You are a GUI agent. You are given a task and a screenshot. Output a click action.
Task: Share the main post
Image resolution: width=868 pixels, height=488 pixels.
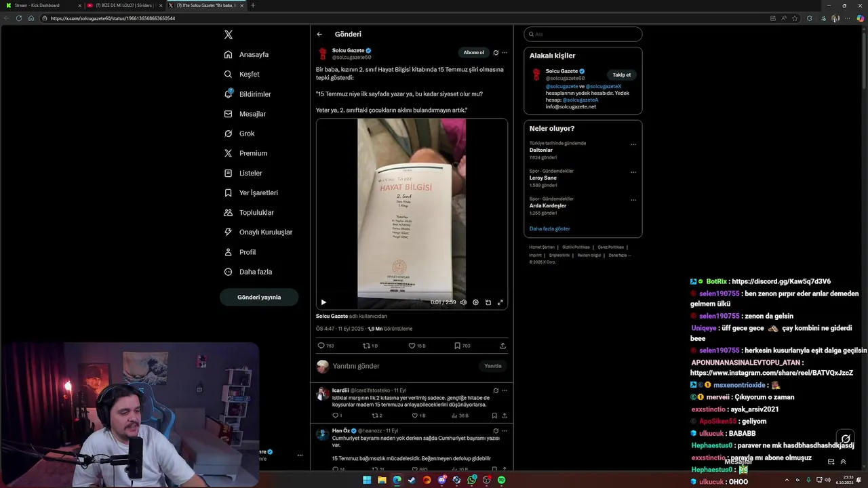coord(502,346)
